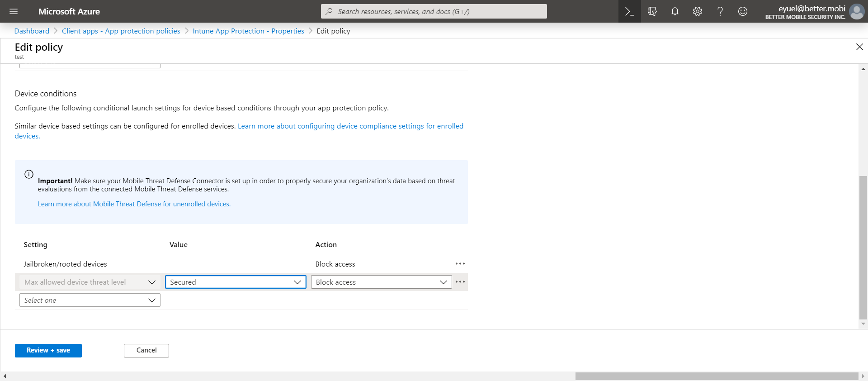Close the Edit policy blade
This screenshot has height=381, width=868.
(x=859, y=47)
